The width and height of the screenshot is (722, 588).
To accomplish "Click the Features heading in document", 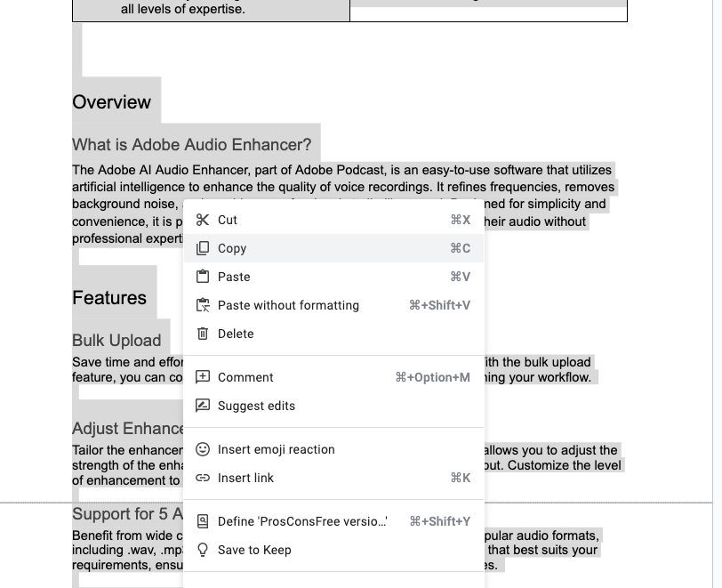I will (x=109, y=298).
